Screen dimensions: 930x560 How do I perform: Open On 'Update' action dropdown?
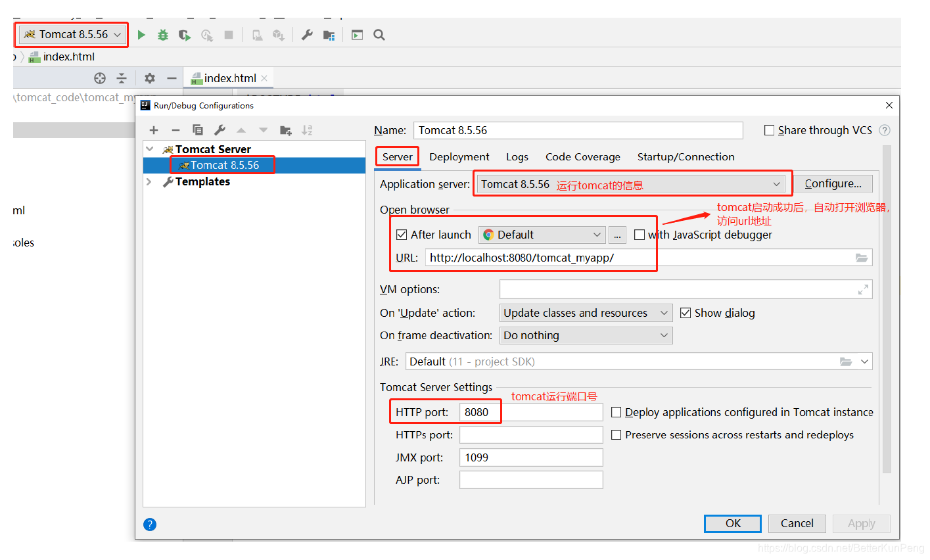point(586,313)
